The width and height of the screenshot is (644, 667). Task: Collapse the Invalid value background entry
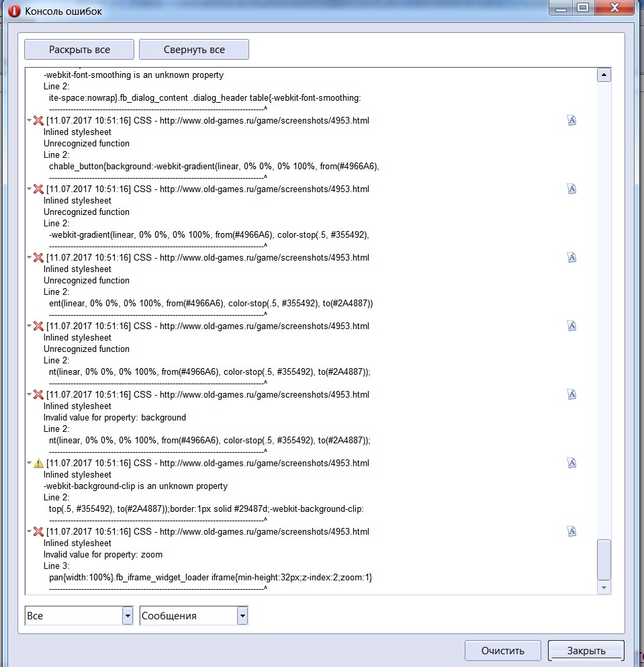[29, 394]
